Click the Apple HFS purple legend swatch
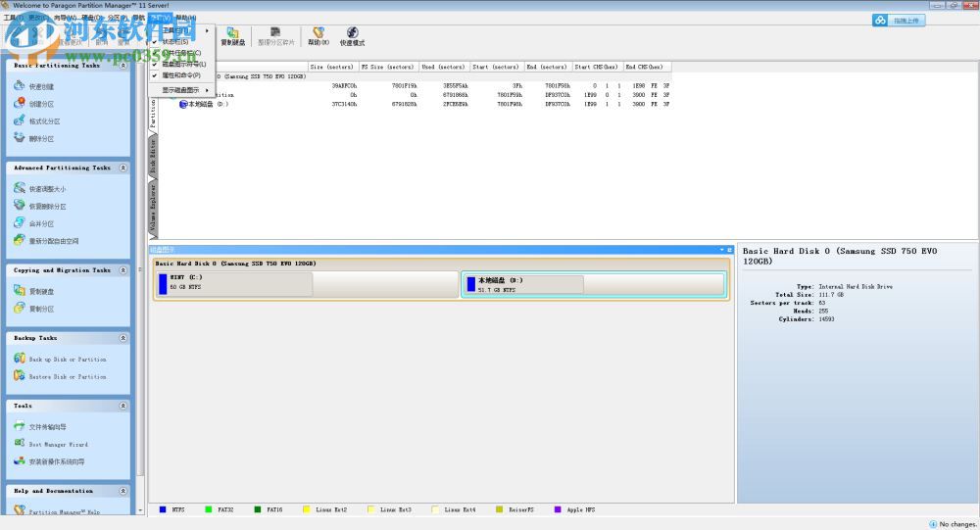Screen dimensions: 980x530 tap(558, 509)
